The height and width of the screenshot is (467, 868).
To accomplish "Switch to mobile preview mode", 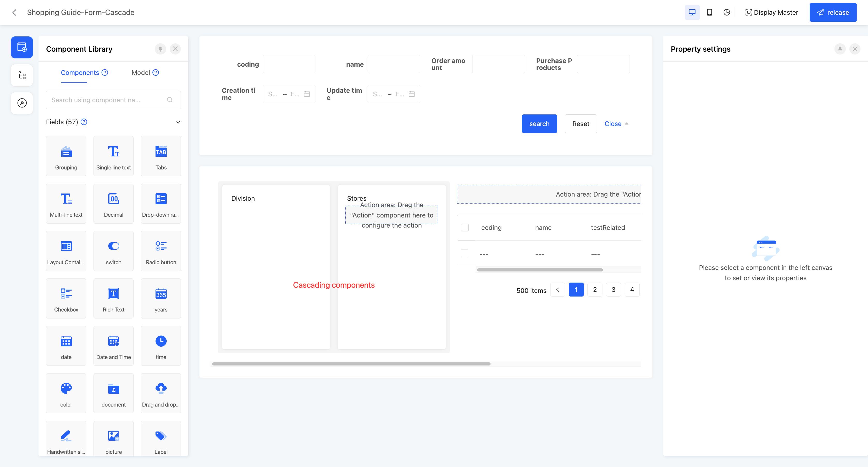I will [709, 12].
